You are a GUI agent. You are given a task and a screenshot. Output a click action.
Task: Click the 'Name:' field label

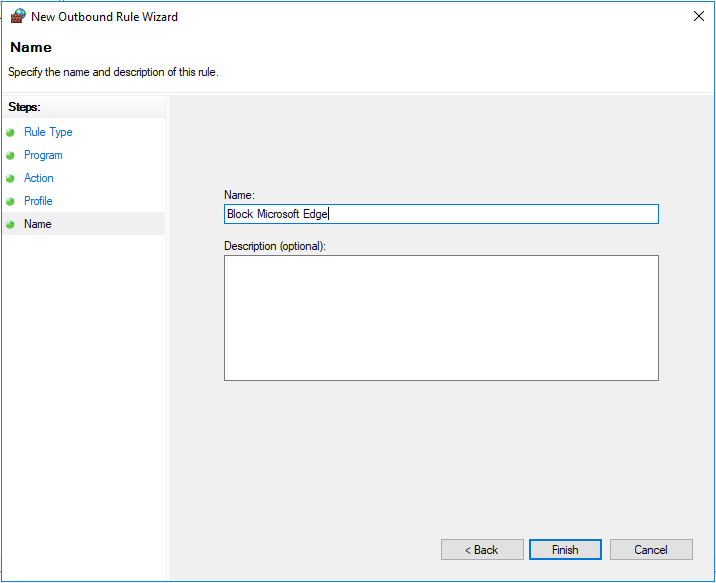tap(239, 195)
